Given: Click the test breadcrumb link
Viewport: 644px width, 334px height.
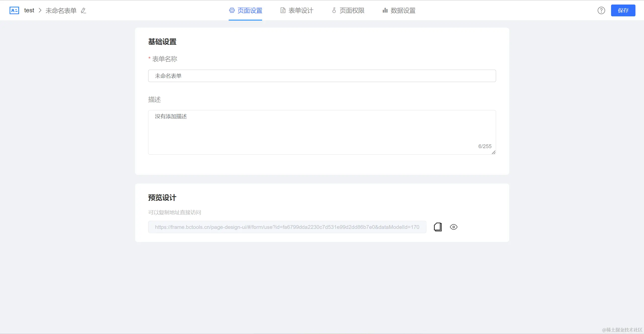Looking at the screenshot, I should 29,10.
